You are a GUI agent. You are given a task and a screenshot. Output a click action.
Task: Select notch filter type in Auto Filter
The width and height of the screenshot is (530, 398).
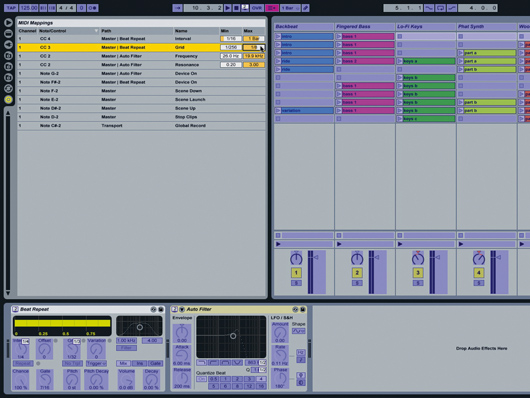click(x=237, y=362)
